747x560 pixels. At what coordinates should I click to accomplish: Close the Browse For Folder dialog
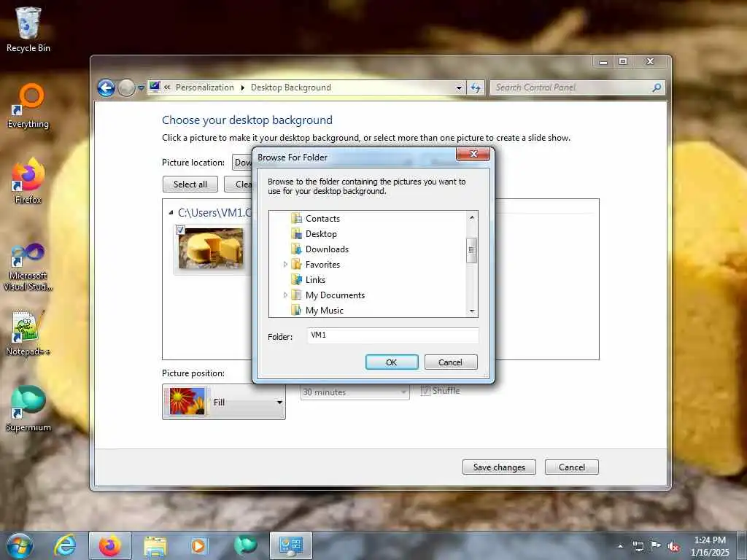pos(473,154)
